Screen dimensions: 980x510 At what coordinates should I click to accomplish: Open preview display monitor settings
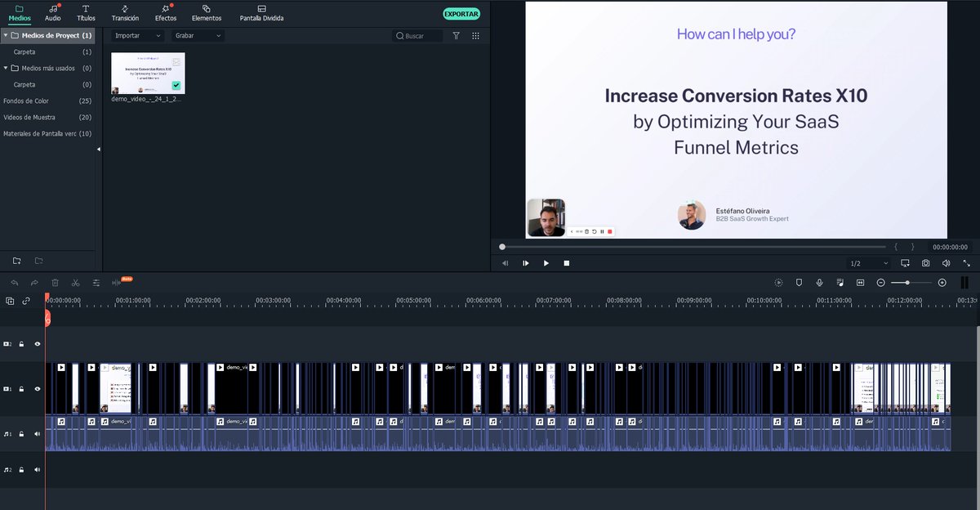[905, 263]
